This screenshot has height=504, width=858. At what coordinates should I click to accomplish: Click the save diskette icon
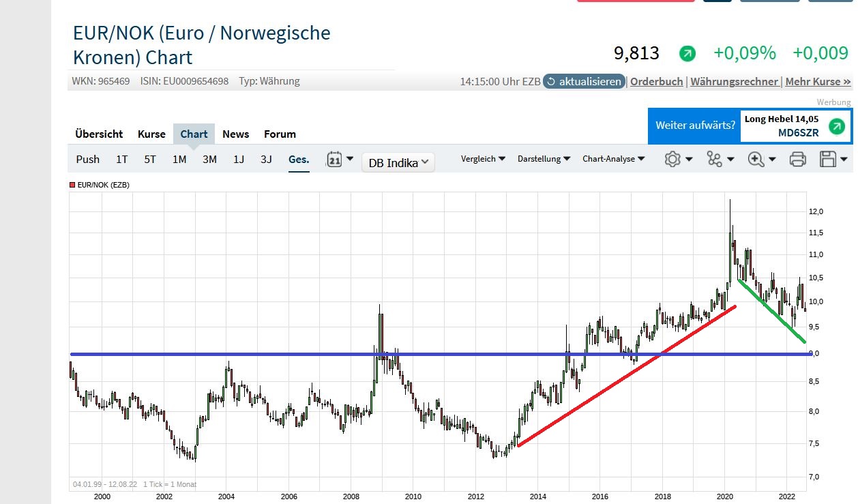pyautogui.click(x=833, y=160)
